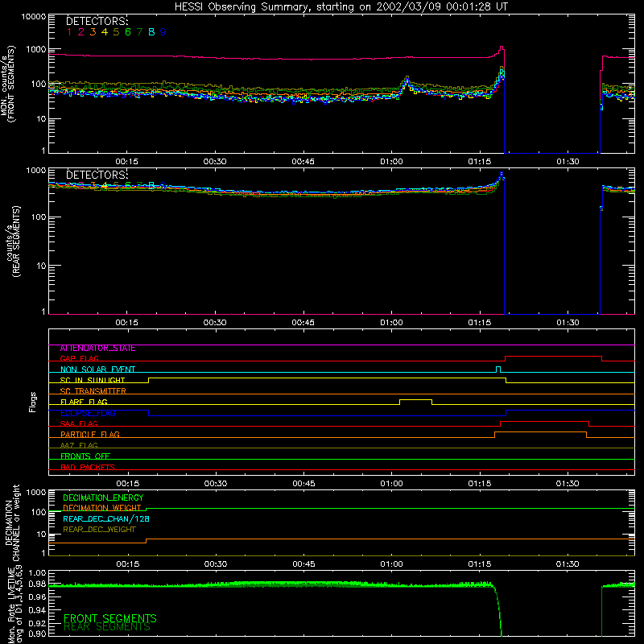Click the raised GAP_FLAG segment after 01:15
This screenshot has width=644, height=644.
[x=553, y=357]
